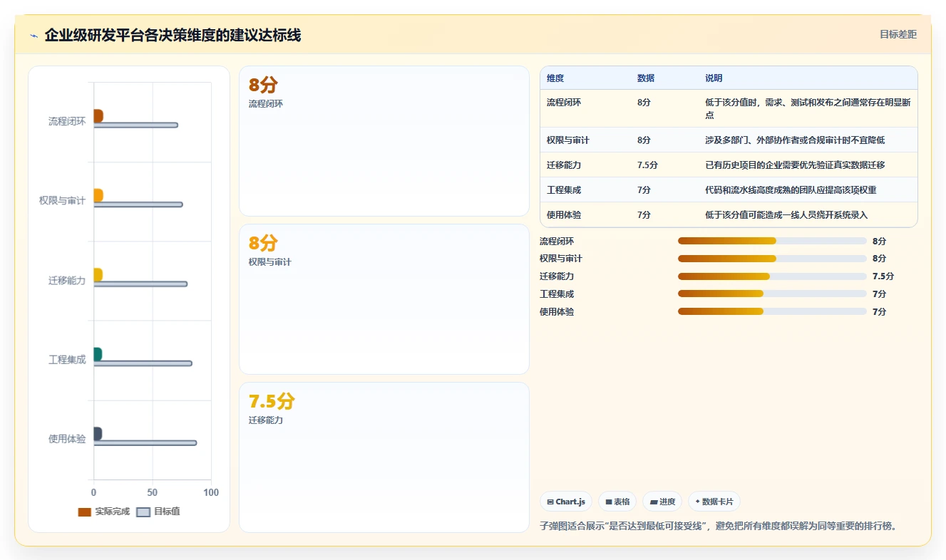
Task: Click the 100 tick on the chart x-axis
Action: coord(211,493)
